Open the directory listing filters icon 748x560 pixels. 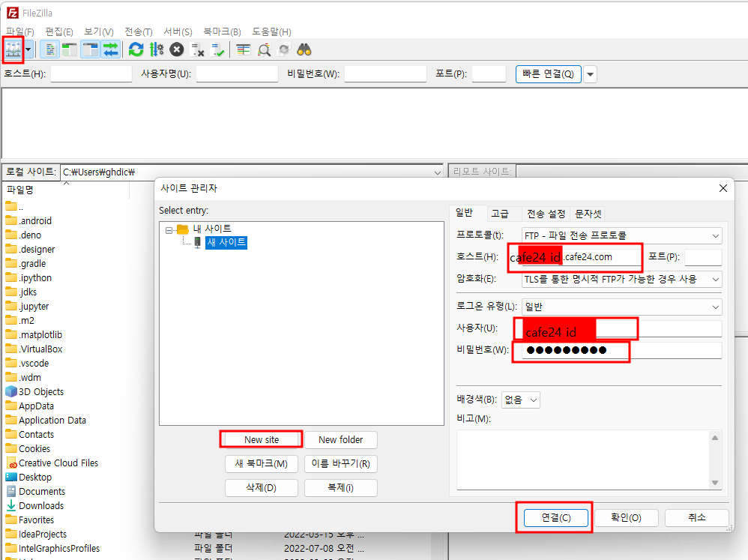click(x=244, y=49)
